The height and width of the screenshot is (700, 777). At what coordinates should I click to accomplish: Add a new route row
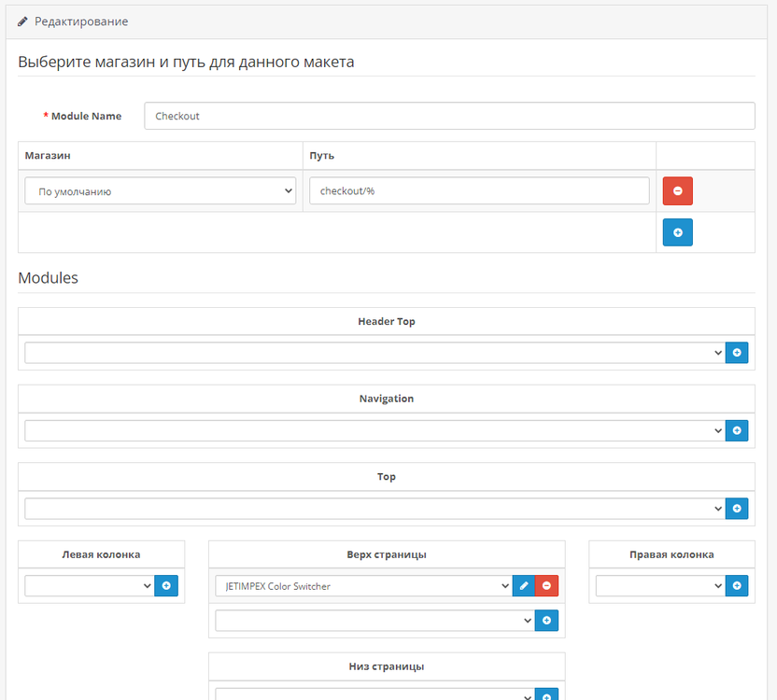(677, 232)
